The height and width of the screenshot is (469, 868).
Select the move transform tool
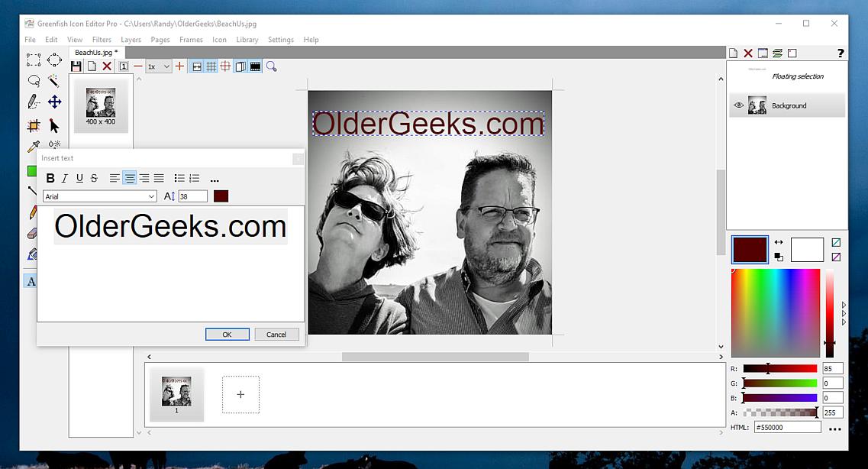(54, 102)
